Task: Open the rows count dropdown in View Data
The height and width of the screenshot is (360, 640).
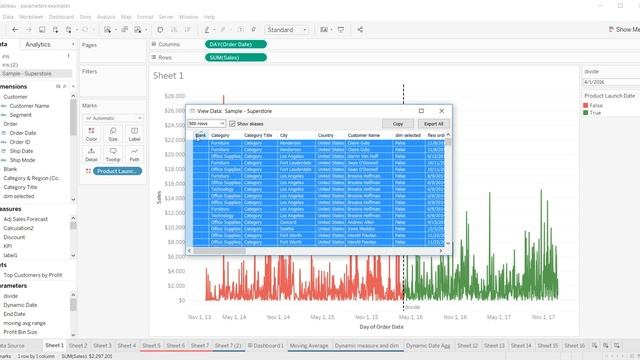Action: [x=207, y=123]
